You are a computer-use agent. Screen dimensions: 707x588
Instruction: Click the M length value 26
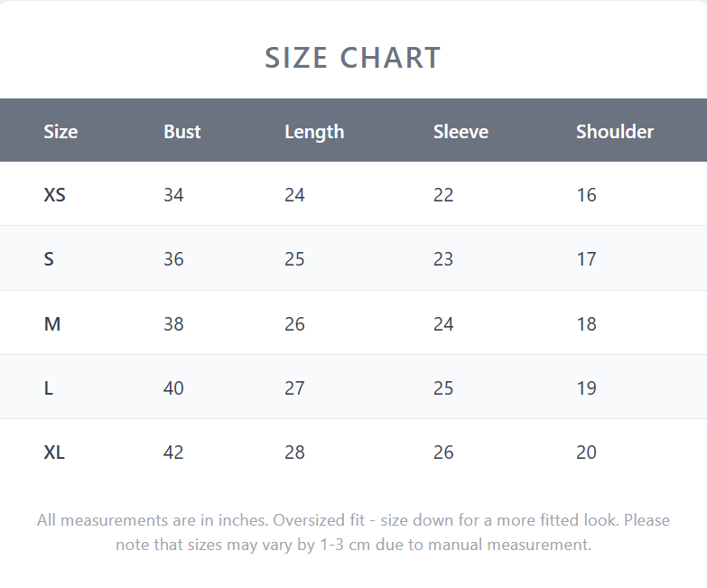tap(294, 323)
